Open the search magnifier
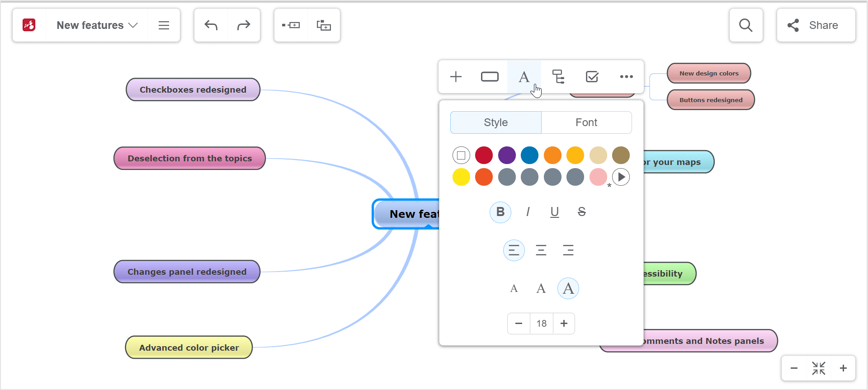The height and width of the screenshot is (390, 868). click(745, 25)
